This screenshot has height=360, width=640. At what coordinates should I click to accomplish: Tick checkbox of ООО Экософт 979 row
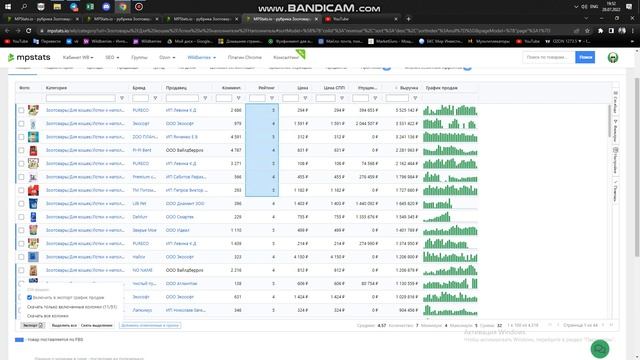coord(21,124)
